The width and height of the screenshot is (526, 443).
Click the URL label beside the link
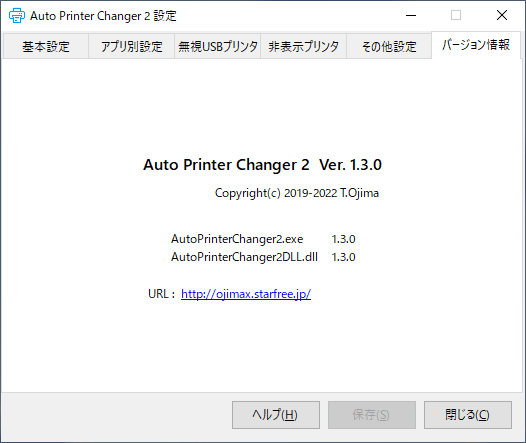click(161, 294)
